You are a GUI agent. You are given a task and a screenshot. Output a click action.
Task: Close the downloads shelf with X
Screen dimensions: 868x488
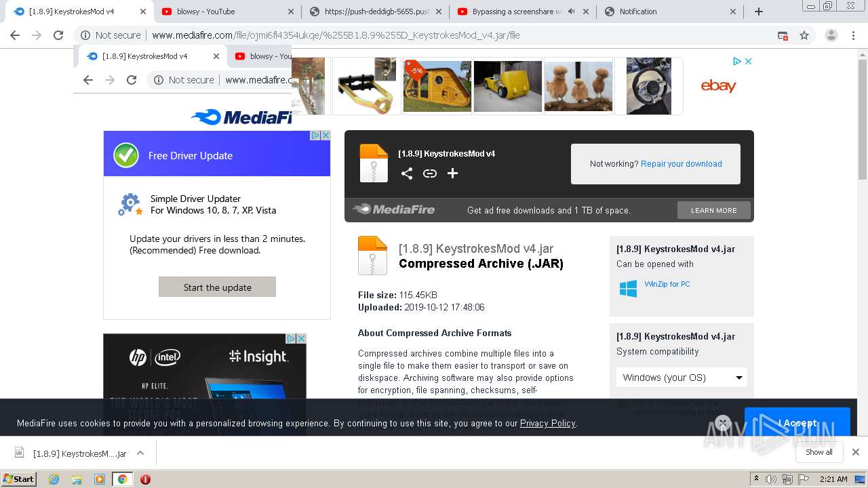click(856, 452)
